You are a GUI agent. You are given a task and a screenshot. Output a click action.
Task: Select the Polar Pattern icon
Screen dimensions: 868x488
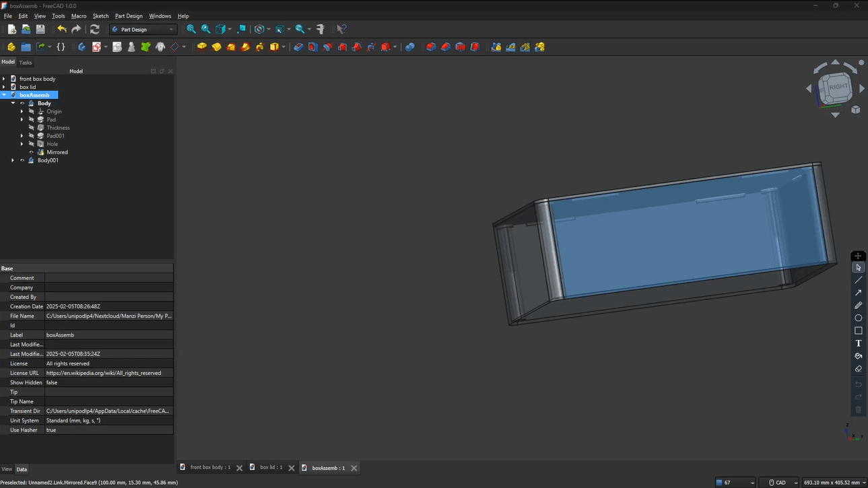pos(525,47)
